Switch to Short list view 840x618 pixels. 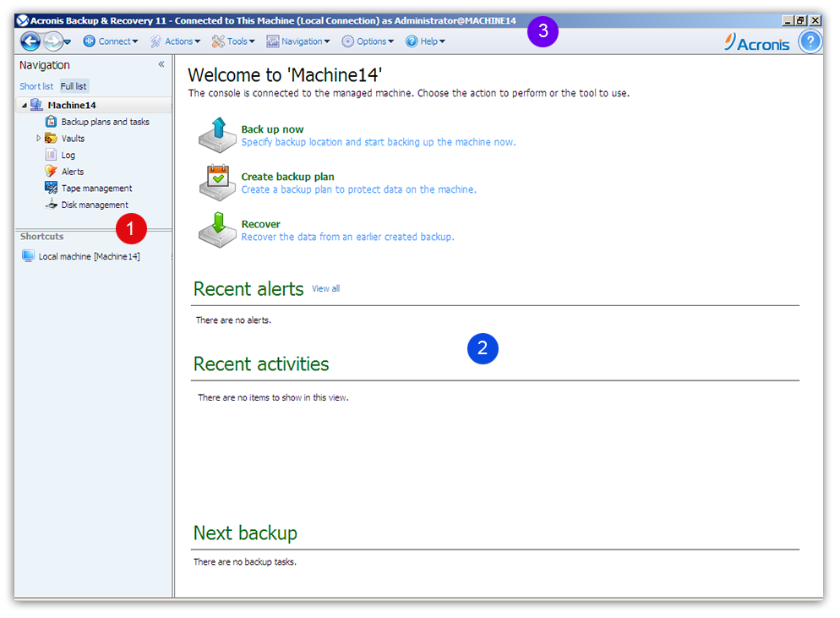click(x=36, y=86)
